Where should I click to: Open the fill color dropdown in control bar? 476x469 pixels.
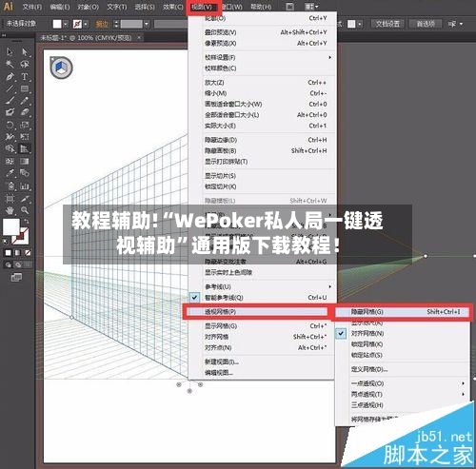66,24
